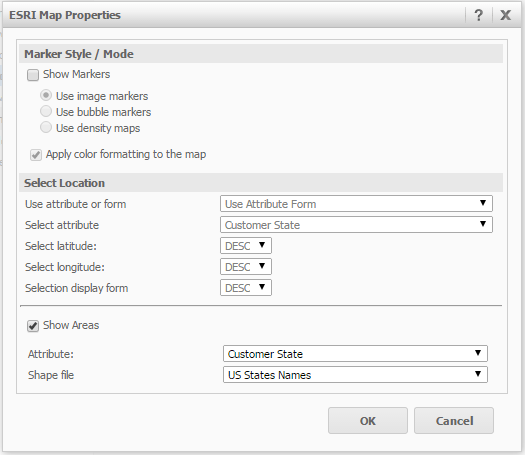The image size is (525, 455).
Task: Click the 'Use attribute or form' label
Action: coord(76,204)
